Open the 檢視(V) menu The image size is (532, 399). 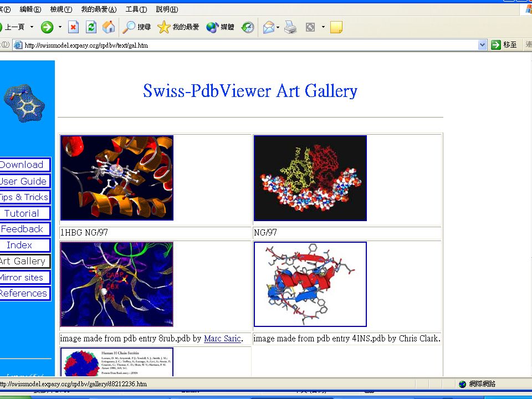[x=61, y=9]
